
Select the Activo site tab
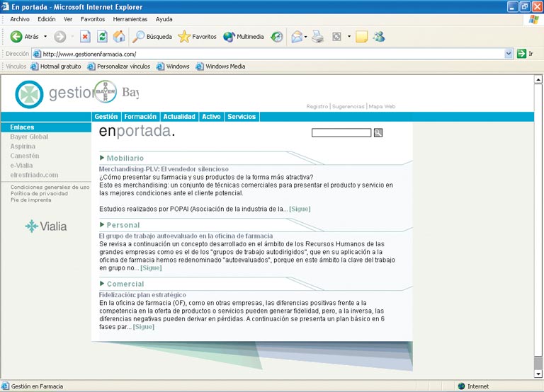point(211,117)
